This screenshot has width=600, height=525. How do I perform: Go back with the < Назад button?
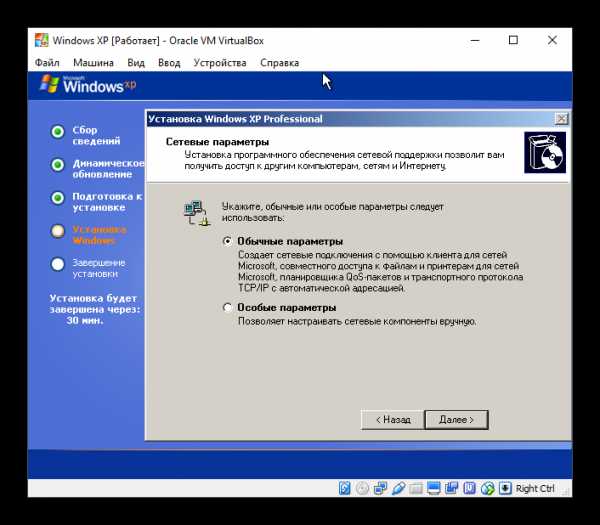pos(391,419)
